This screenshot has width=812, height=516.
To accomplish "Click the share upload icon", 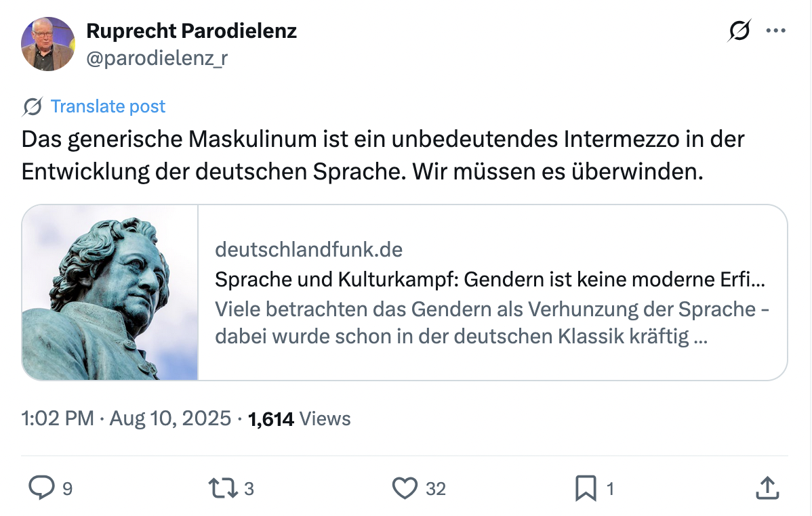I will tap(766, 488).
